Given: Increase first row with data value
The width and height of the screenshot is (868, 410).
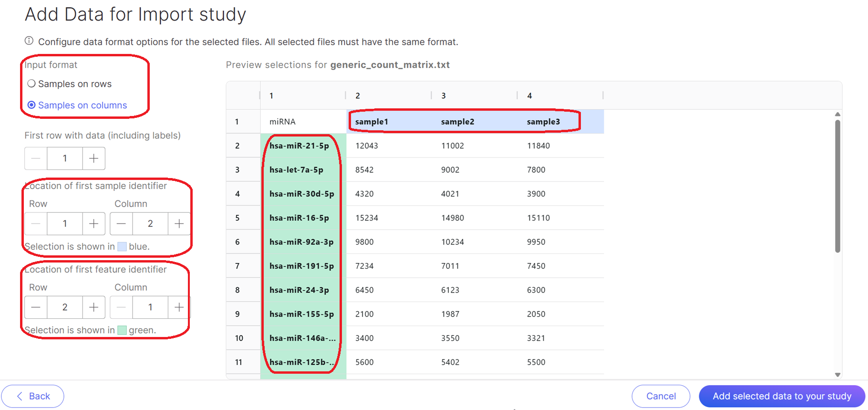Looking at the screenshot, I should (93, 158).
